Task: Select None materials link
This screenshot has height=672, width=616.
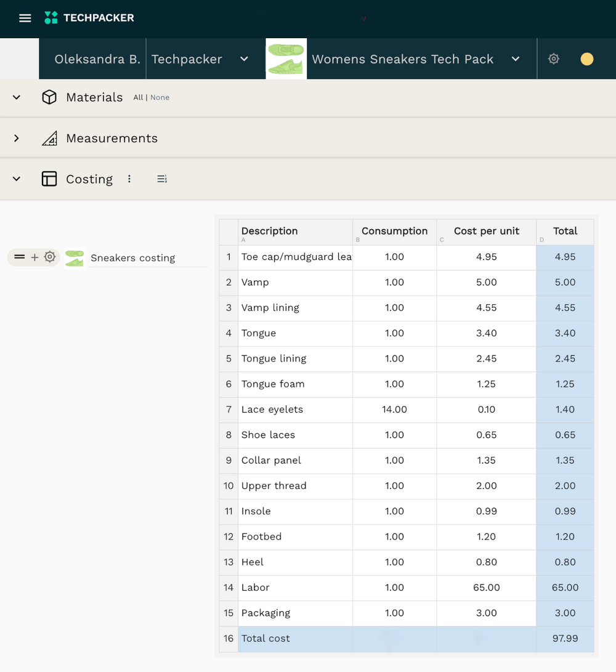Action: coord(160,97)
